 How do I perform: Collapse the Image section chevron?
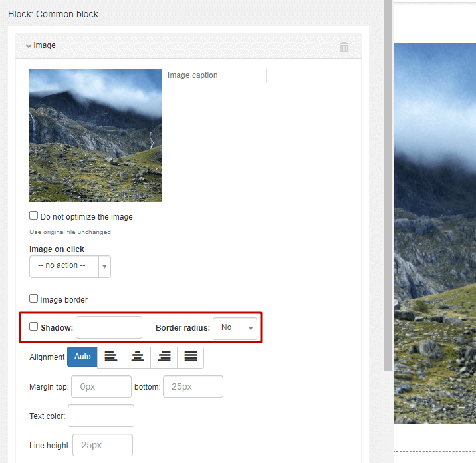pyautogui.click(x=29, y=46)
